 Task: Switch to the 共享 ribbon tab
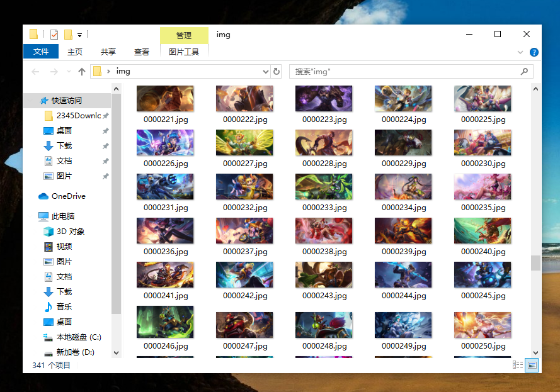coord(108,52)
